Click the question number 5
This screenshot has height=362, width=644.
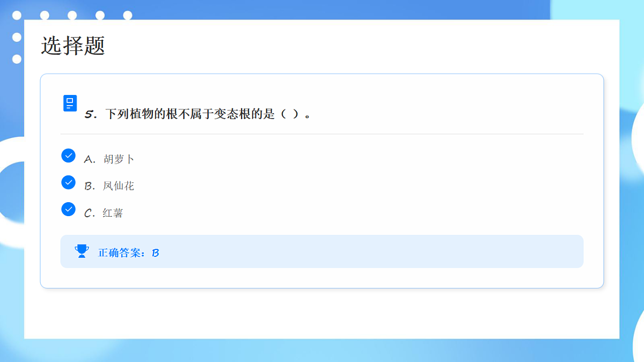(89, 115)
